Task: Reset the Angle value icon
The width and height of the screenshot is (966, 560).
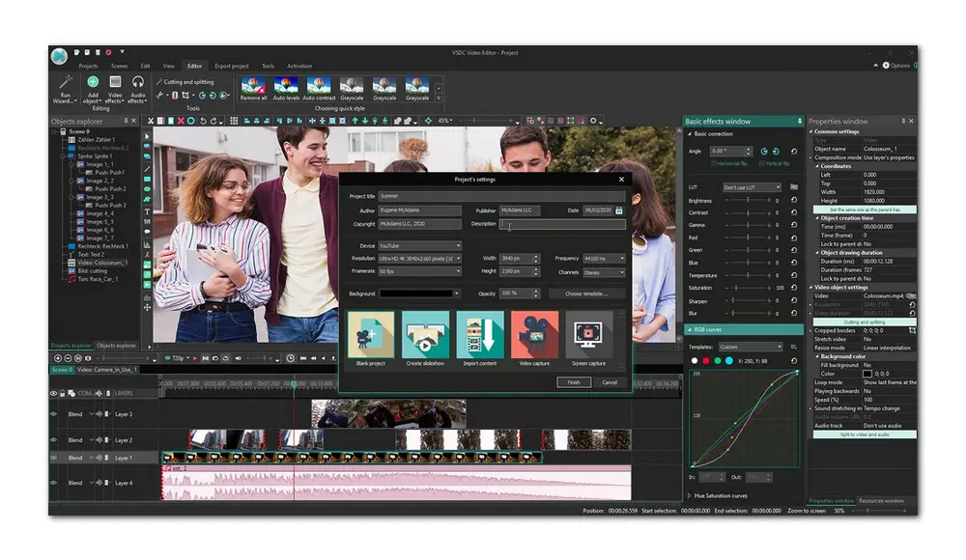Action: pos(793,151)
